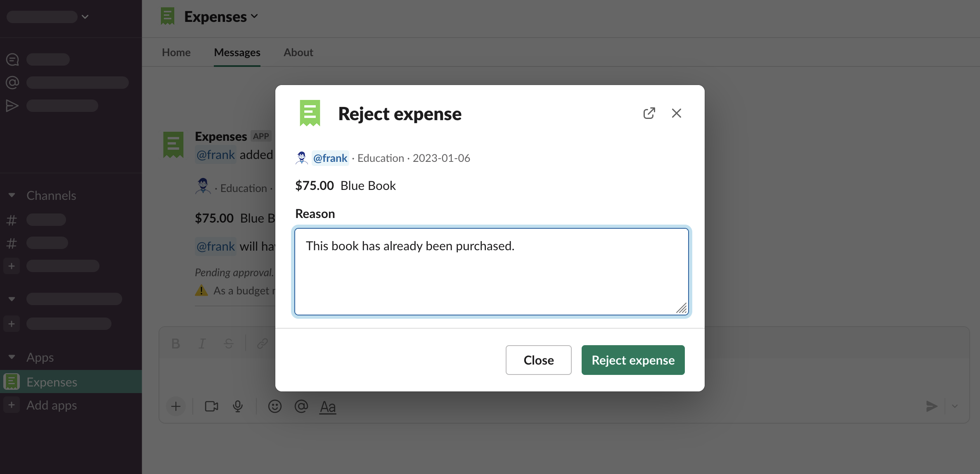Switch to the About tab
Image resolution: width=980 pixels, height=474 pixels.
coord(298,52)
